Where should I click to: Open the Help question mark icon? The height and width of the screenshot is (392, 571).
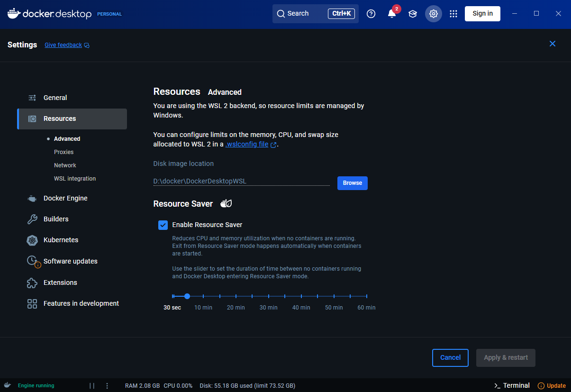click(371, 14)
